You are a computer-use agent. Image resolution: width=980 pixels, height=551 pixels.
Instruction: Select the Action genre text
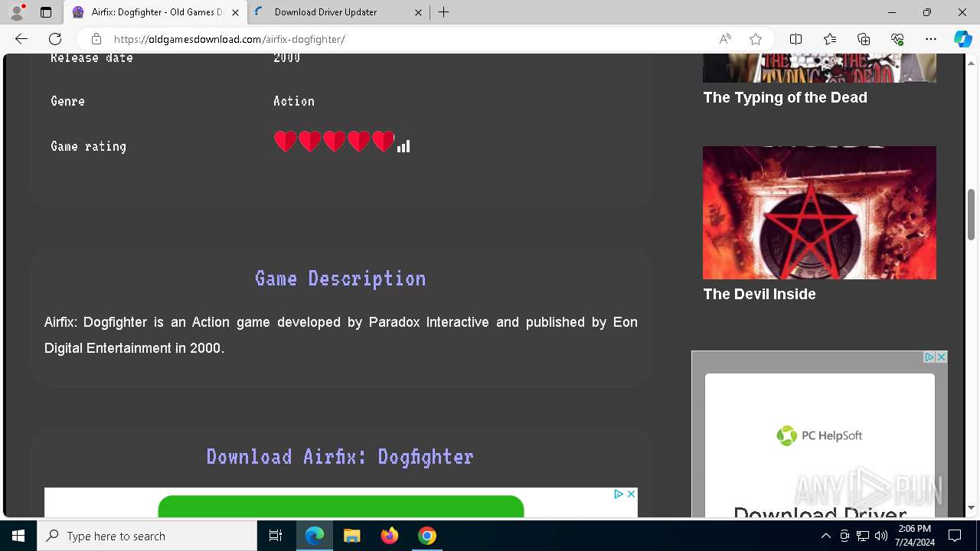coord(294,101)
